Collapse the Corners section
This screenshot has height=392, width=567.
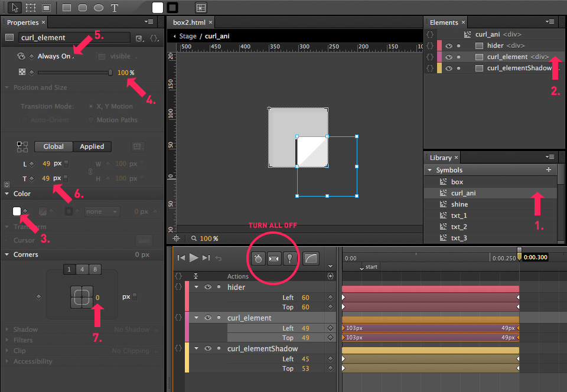[x=6, y=254]
